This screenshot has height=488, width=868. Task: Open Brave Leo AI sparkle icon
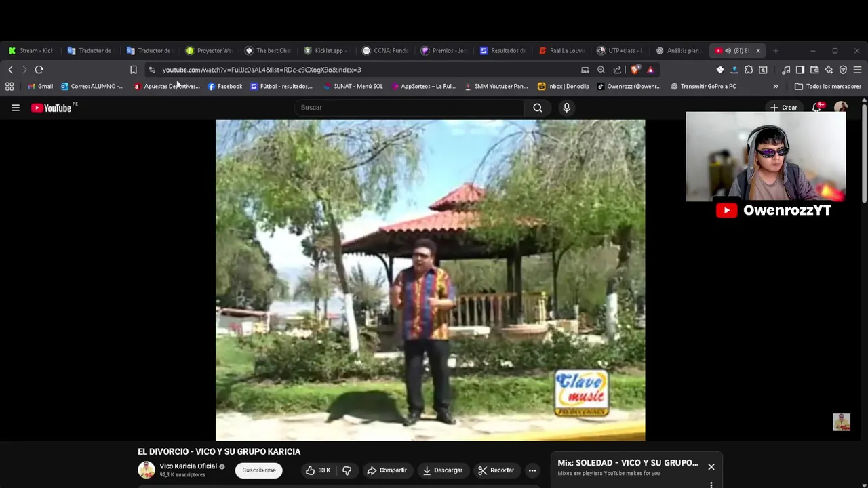click(829, 70)
